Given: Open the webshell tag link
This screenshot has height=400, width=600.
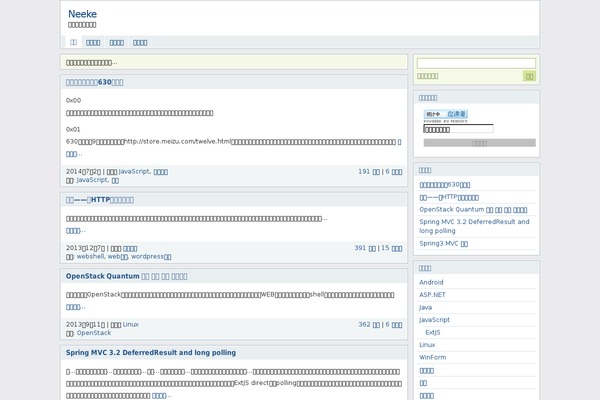Looking at the screenshot, I should 90,256.
